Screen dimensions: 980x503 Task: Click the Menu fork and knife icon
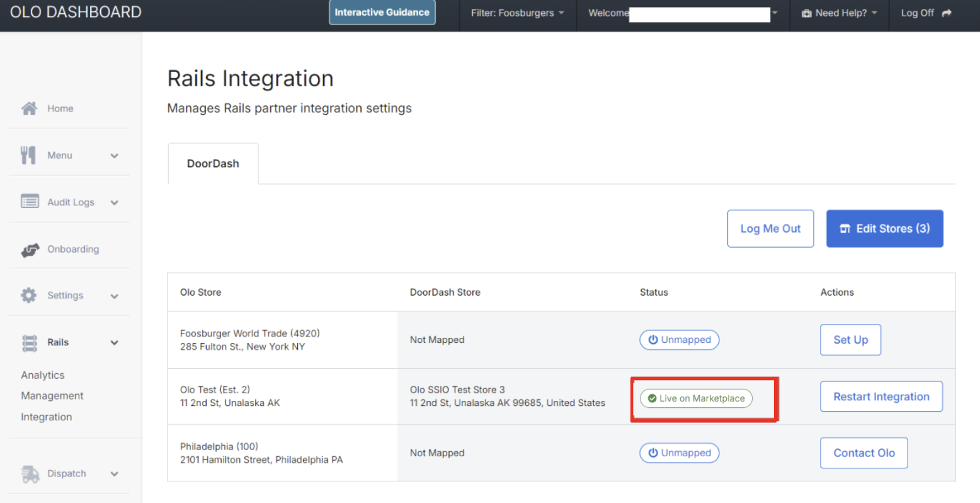tap(28, 155)
